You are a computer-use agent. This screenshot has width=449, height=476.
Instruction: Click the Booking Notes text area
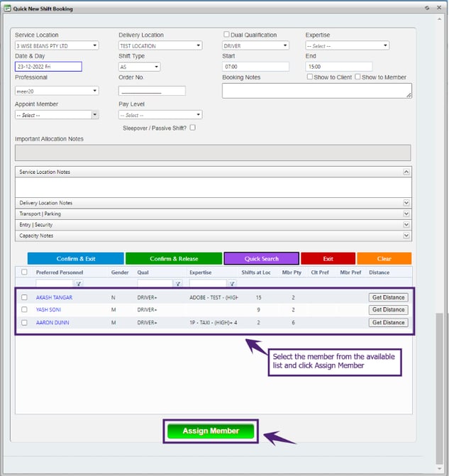coord(316,91)
